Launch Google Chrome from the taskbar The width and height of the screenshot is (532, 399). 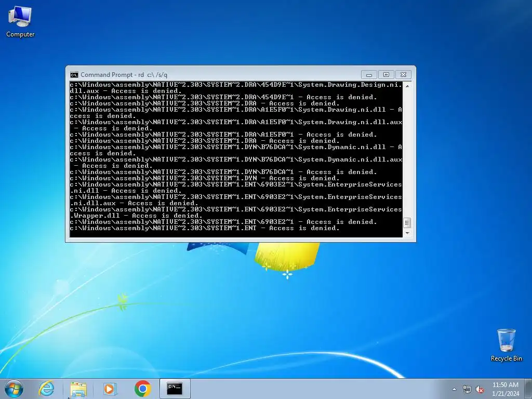[x=142, y=389]
